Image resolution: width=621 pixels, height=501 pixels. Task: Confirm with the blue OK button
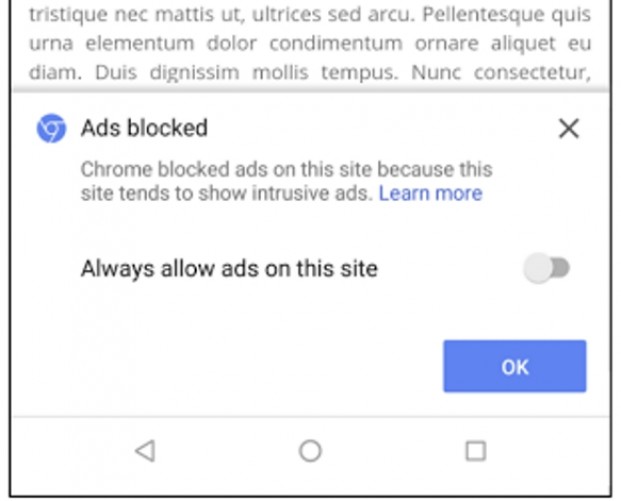pos(514,366)
